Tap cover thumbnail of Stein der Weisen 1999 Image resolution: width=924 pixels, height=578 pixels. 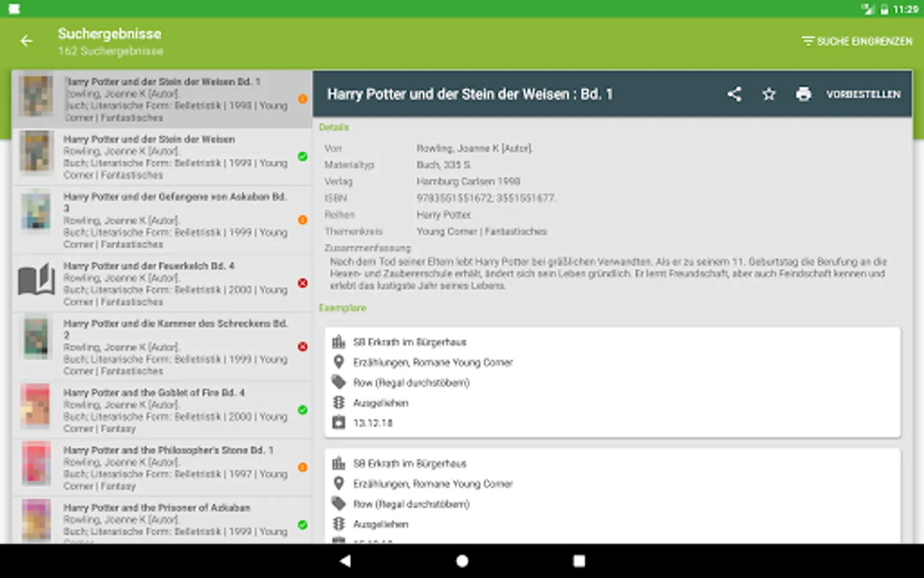37,152
